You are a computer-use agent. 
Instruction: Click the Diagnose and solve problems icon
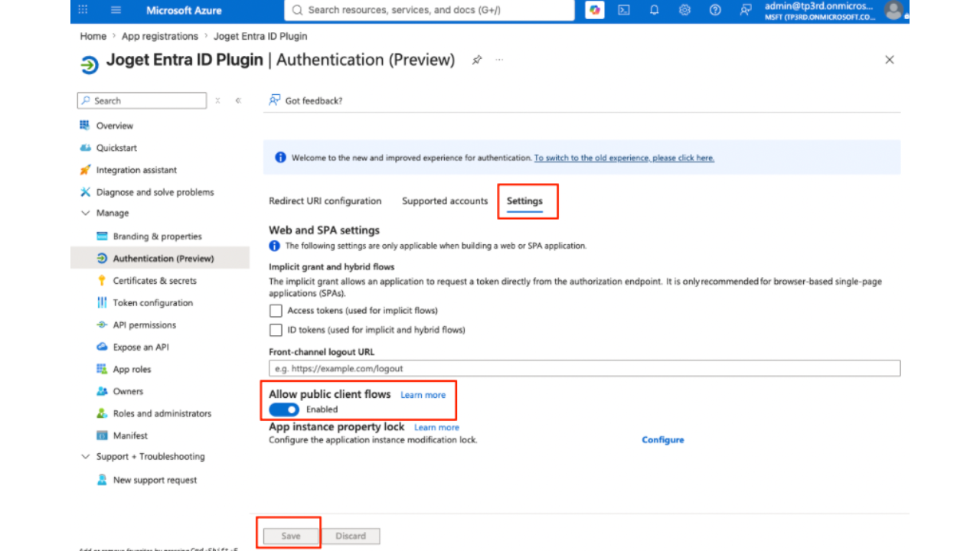point(85,192)
